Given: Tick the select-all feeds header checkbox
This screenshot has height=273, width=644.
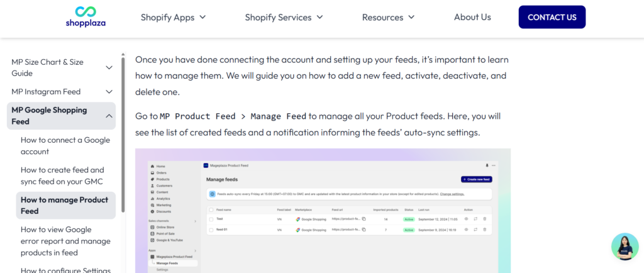Looking at the screenshot, I should 211,209.
